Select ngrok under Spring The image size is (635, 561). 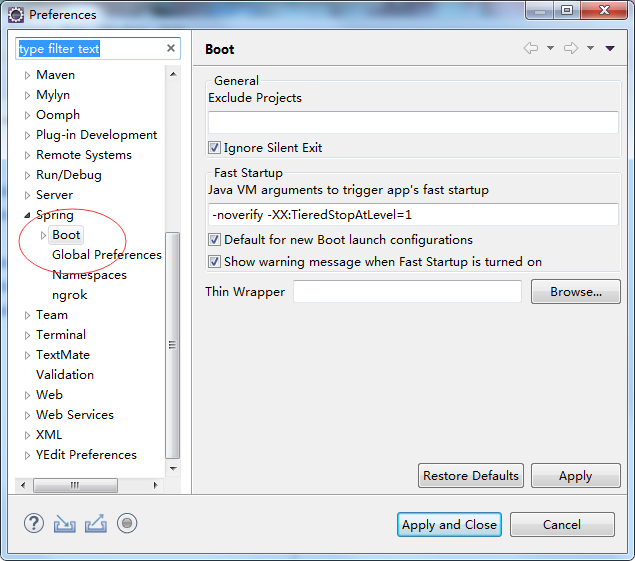point(70,295)
